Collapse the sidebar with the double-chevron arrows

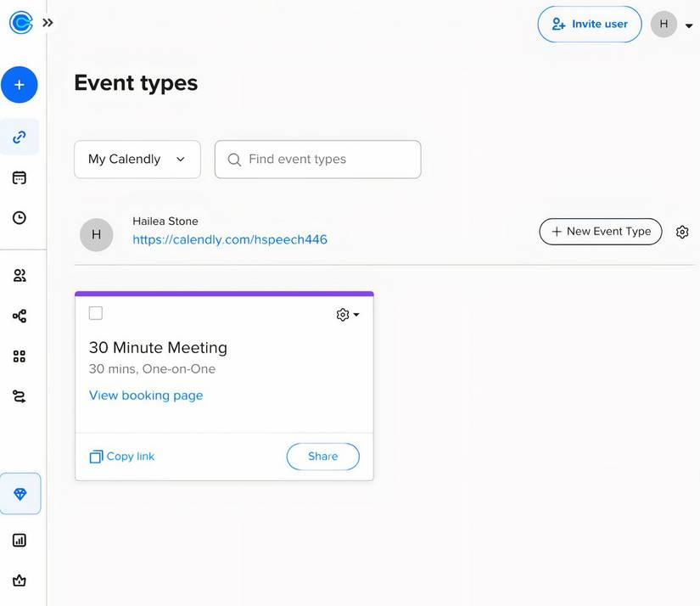[48, 22]
